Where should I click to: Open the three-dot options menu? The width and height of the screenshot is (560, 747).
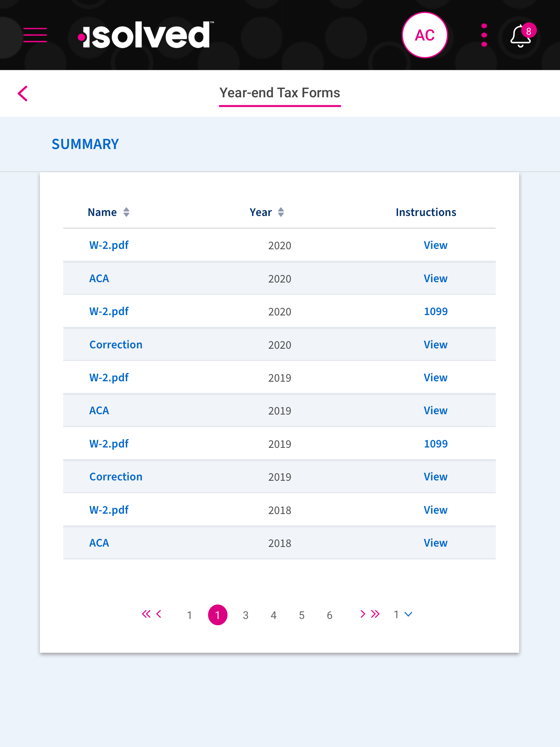pyautogui.click(x=484, y=35)
